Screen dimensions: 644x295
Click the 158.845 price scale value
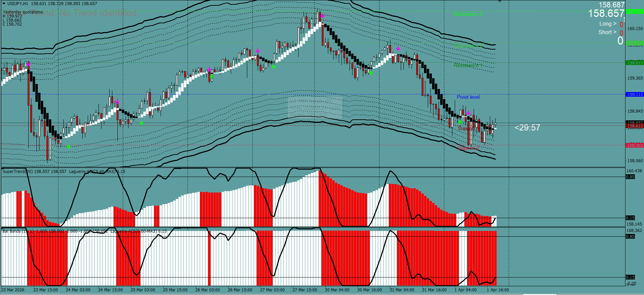click(x=635, y=111)
